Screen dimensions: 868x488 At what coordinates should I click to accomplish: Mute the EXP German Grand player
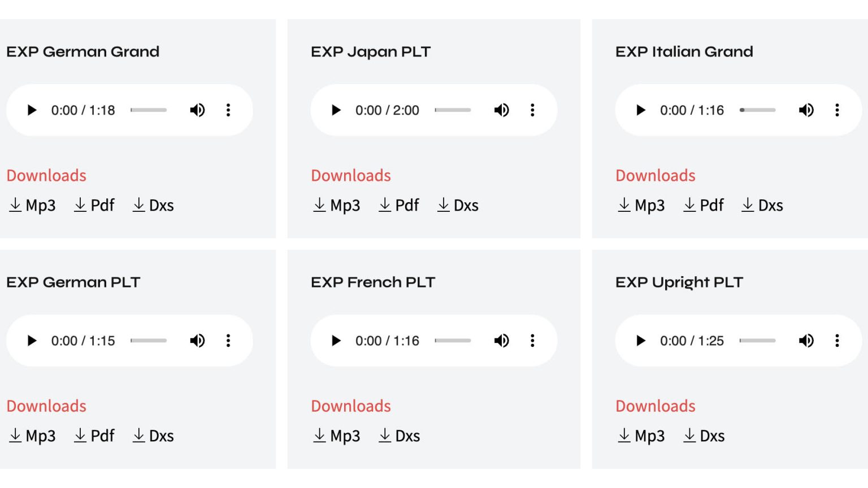pyautogui.click(x=197, y=110)
